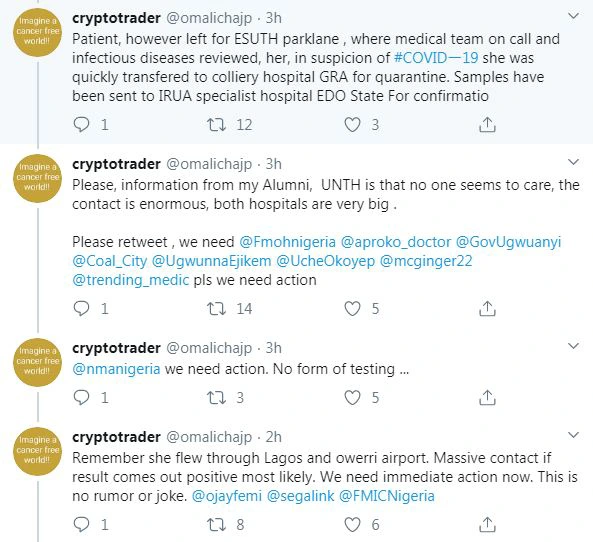
Task: Share the 'No form of testing' tweet
Action: [x=487, y=398]
